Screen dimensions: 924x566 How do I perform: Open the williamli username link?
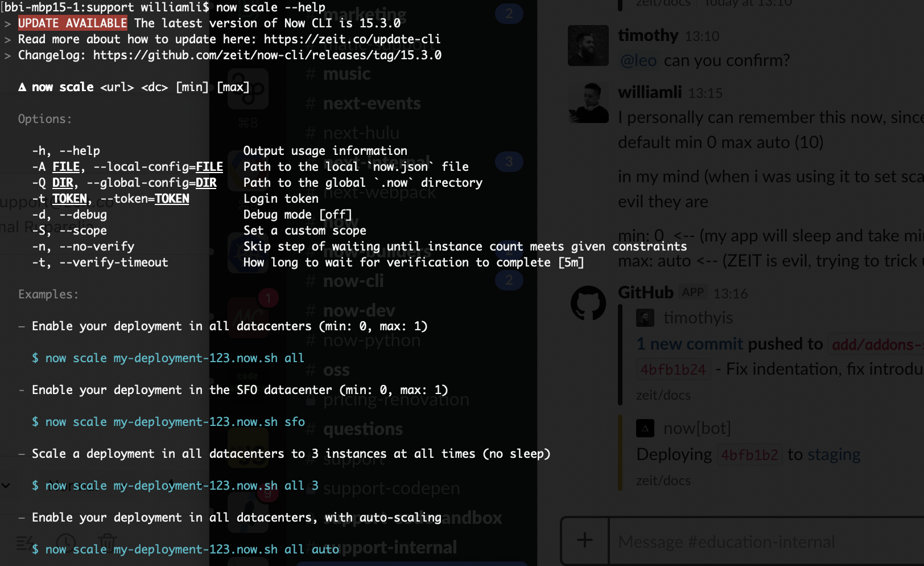pyautogui.click(x=650, y=92)
